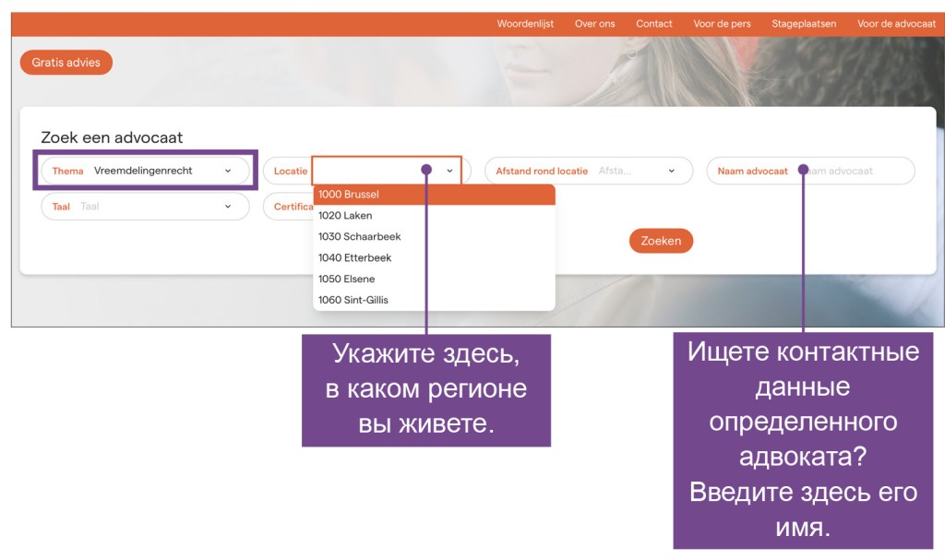Open the Woordenlijst page in top navigation
The image size is (945, 560).
525,24
